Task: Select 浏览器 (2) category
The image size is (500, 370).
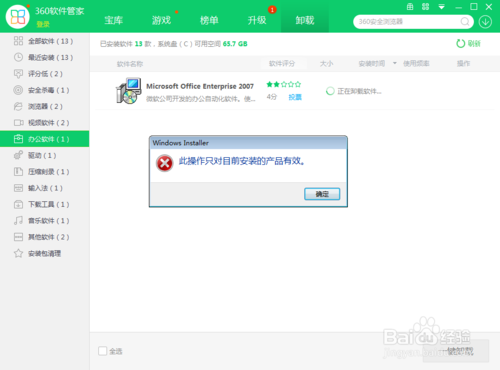Action: 45,106
